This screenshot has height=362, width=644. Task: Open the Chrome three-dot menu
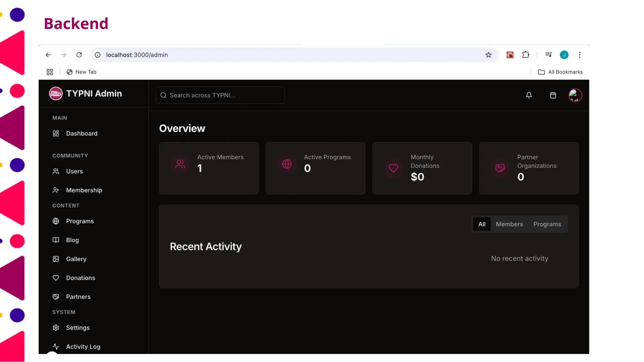click(x=580, y=55)
